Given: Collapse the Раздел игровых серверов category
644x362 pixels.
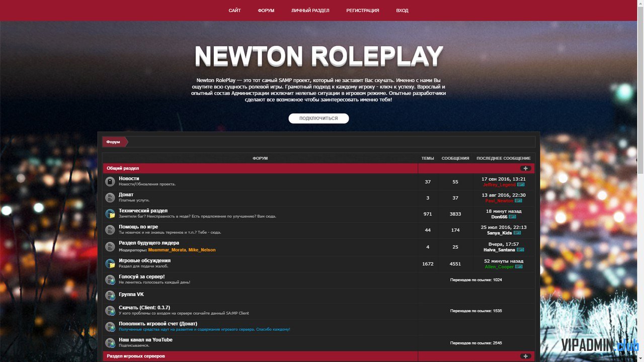Looking at the screenshot, I should [x=526, y=356].
